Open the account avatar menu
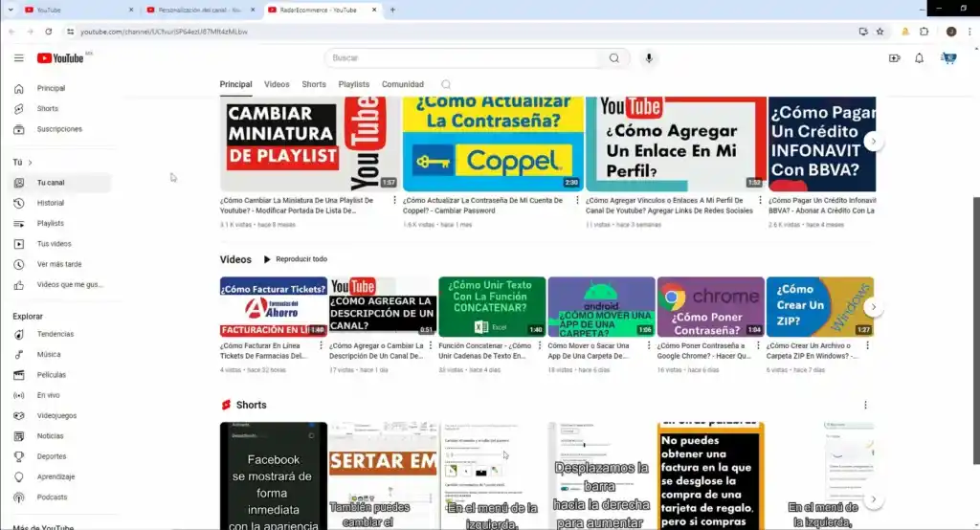This screenshot has height=530, width=980. (948, 58)
